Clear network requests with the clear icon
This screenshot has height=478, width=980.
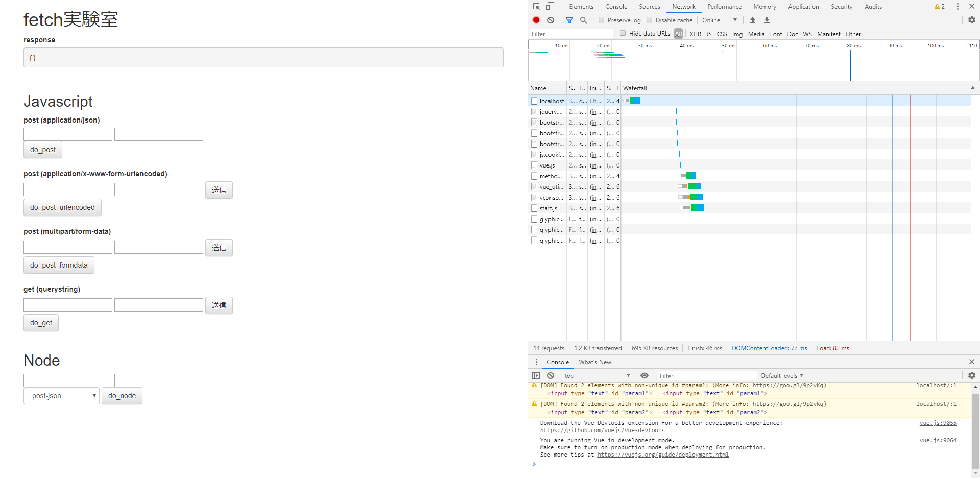pos(551,20)
